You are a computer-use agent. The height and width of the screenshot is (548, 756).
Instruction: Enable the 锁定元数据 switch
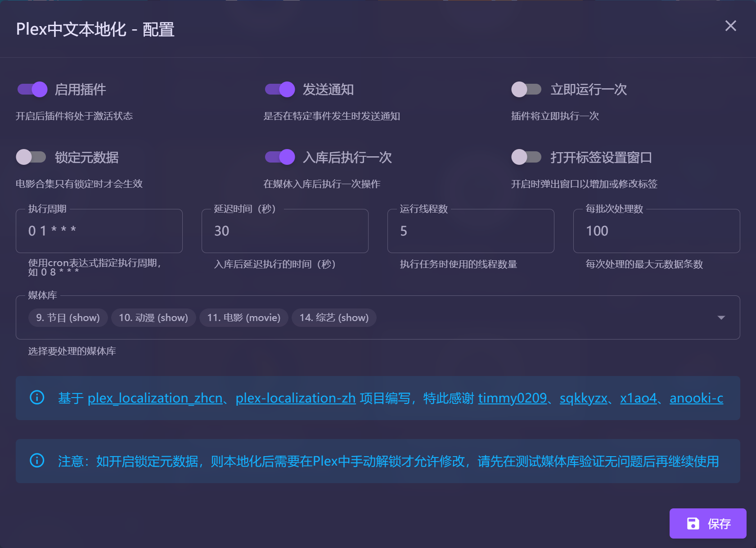[x=31, y=157]
